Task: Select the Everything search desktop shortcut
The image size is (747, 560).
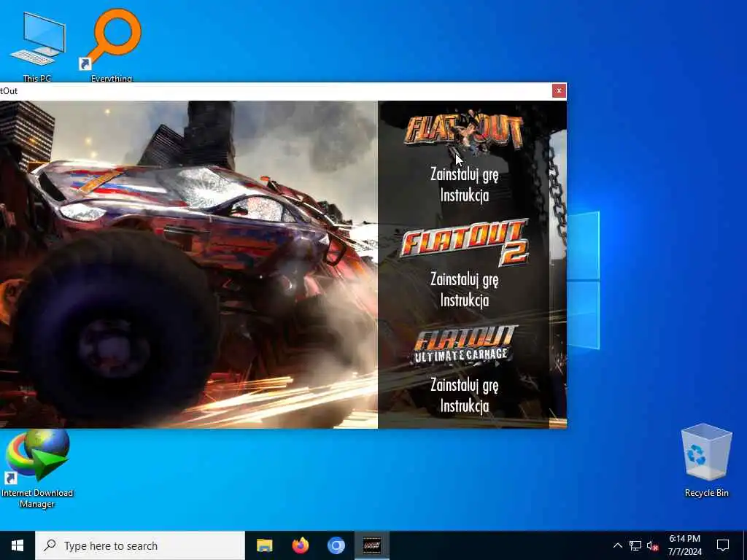Action: tap(112, 45)
